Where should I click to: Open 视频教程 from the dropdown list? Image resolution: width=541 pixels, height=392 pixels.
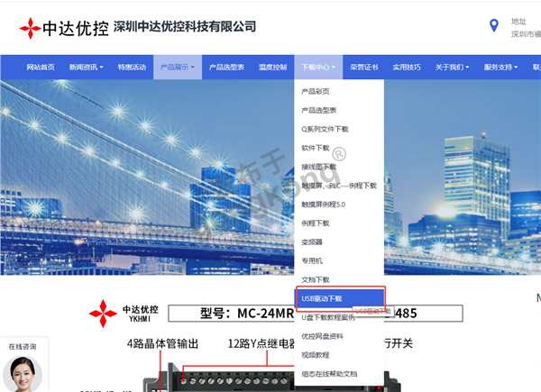point(316,355)
